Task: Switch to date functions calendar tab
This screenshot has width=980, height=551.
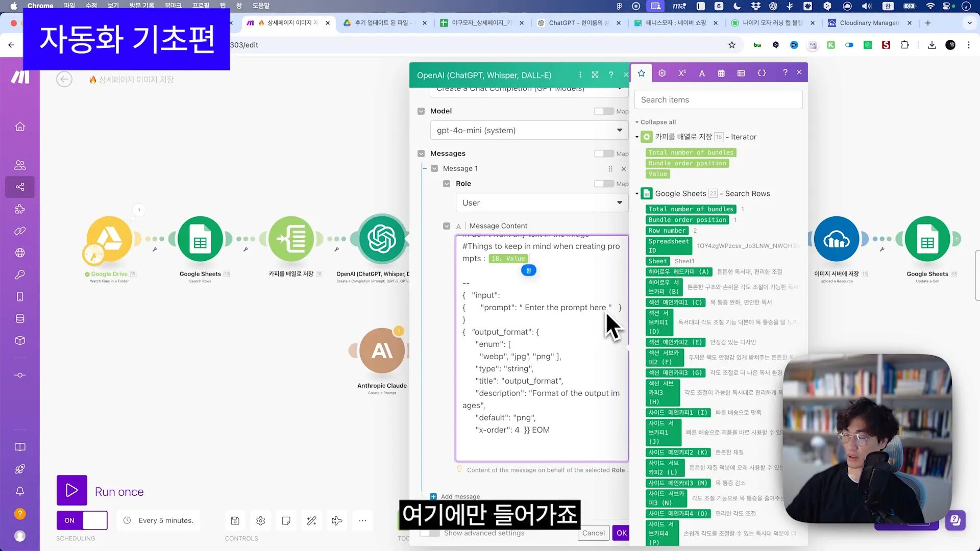Action: coord(721,73)
